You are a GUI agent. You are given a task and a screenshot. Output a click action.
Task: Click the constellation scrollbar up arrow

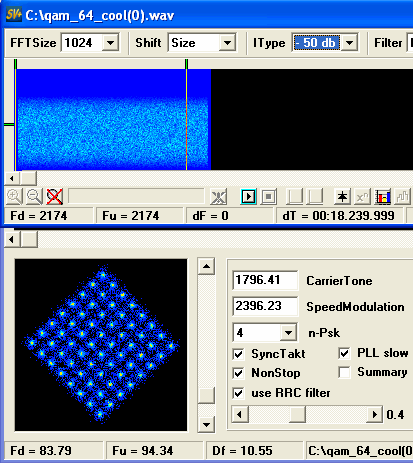click(206, 266)
